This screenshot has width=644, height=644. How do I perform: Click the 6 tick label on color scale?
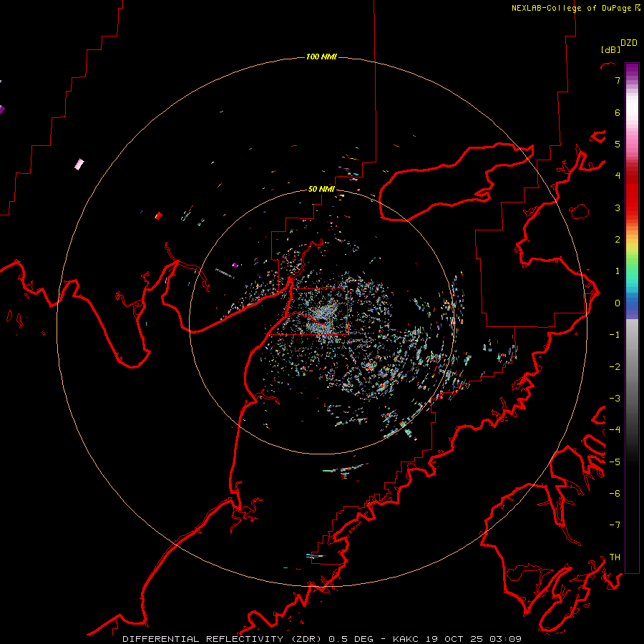pos(618,112)
